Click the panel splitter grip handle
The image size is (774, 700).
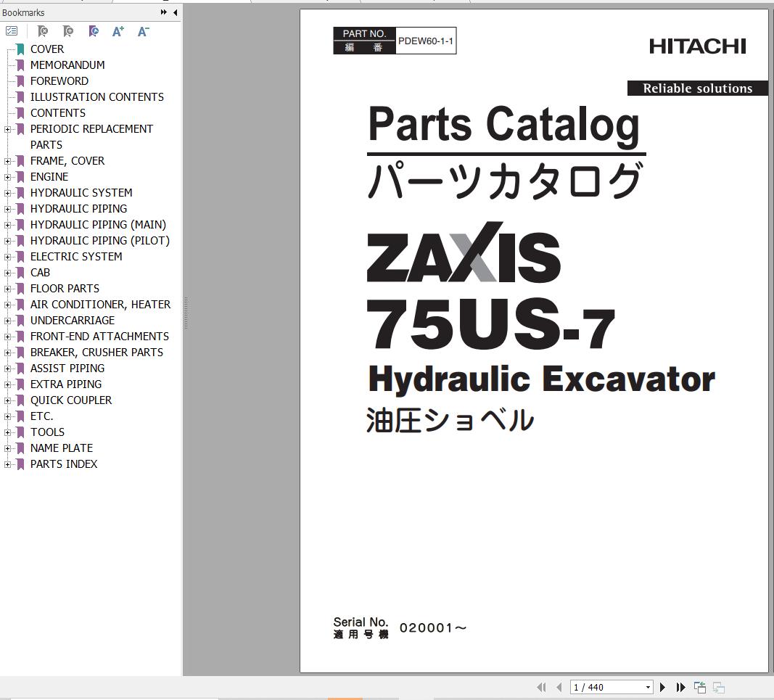(186, 313)
